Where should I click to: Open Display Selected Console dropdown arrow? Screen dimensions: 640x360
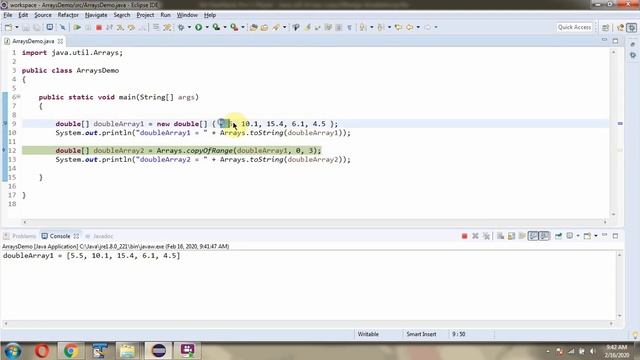pos(578,236)
